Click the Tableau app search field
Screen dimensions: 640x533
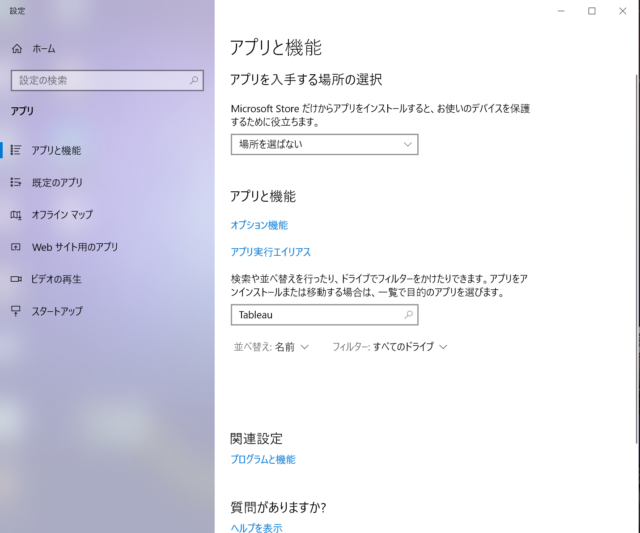(x=324, y=315)
